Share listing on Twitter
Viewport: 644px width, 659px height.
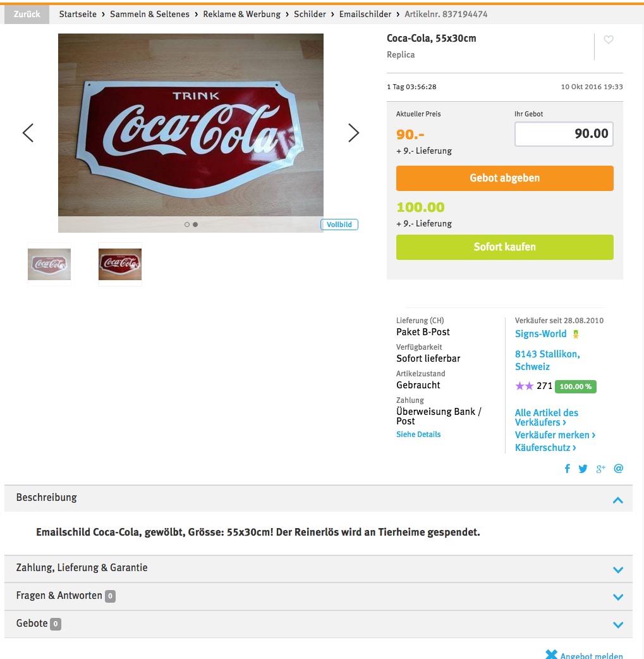coord(583,469)
